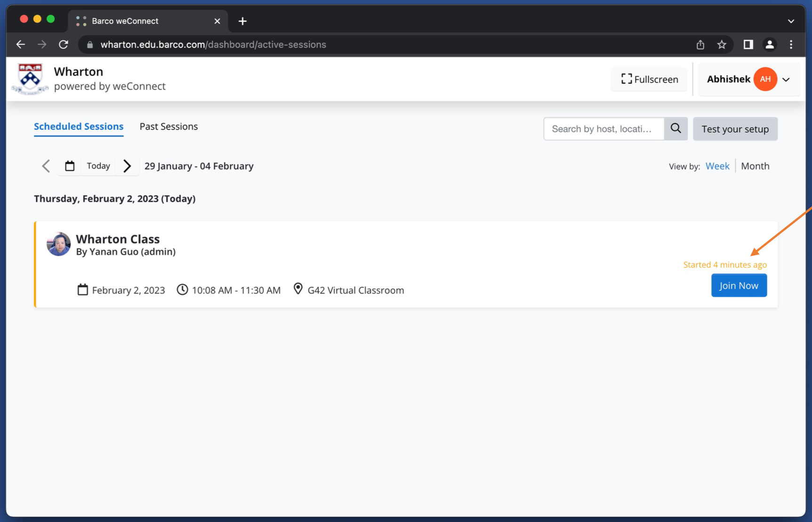Click the 10:08 AM - 11:30 AM time
Screen dimensions: 812x522
pyautogui.click(x=236, y=290)
